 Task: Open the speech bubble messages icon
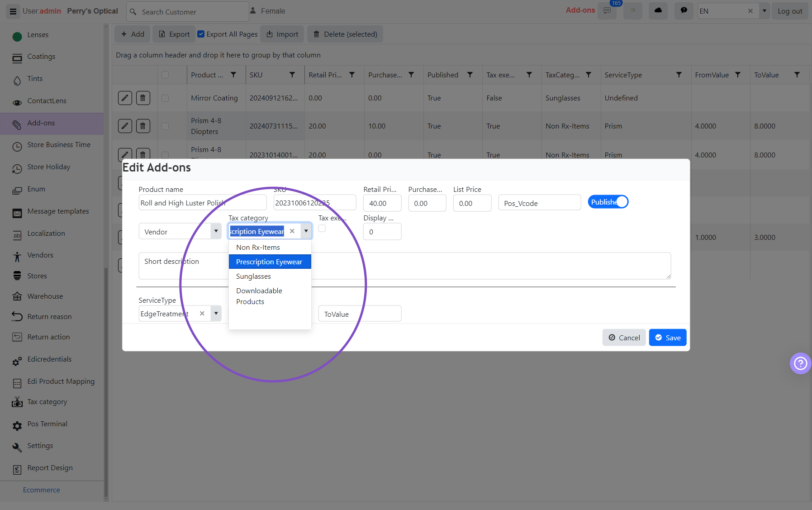tap(684, 11)
